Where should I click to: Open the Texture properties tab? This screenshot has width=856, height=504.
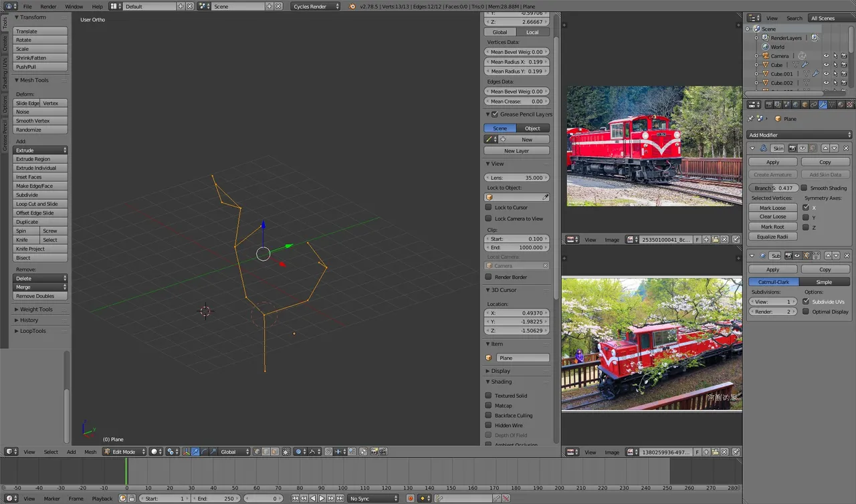(850, 104)
